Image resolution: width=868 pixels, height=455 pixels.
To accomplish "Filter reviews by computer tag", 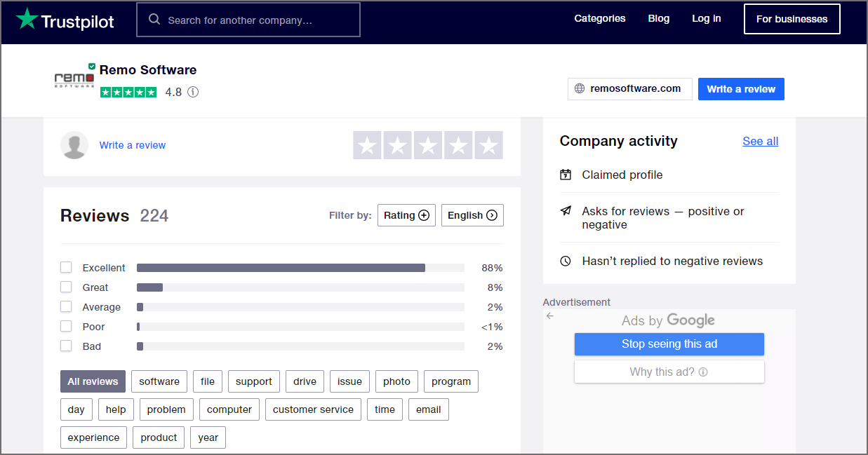I will click(229, 409).
